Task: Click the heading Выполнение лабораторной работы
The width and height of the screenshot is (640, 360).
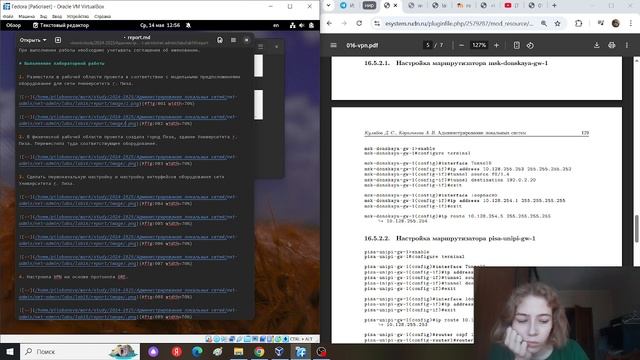Action: pos(61,64)
